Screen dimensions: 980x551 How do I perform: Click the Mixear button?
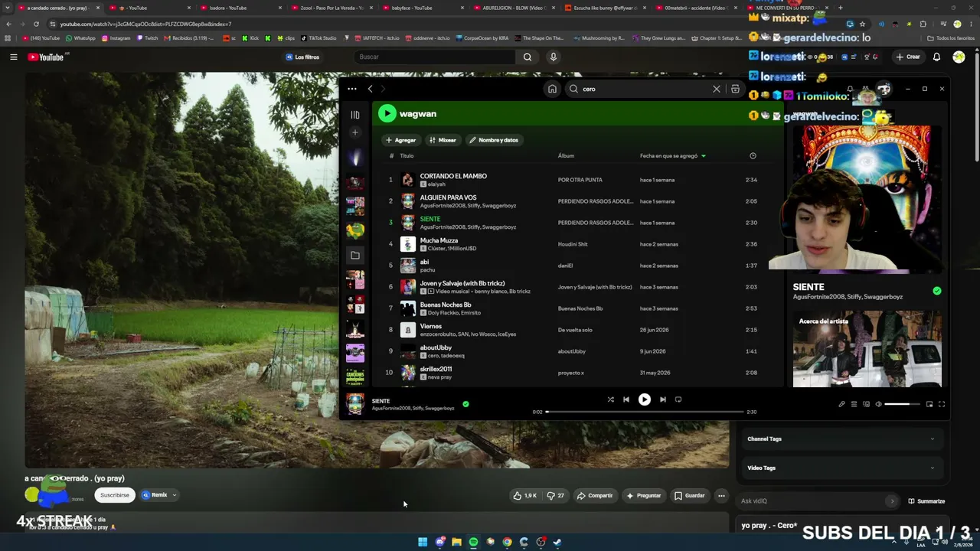pyautogui.click(x=443, y=140)
